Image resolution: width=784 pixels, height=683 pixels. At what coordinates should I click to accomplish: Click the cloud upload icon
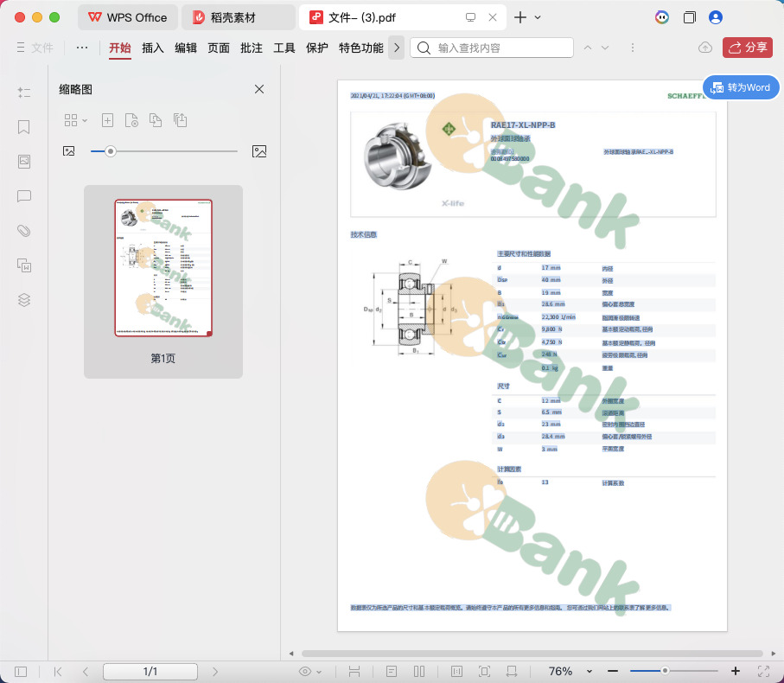click(705, 48)
